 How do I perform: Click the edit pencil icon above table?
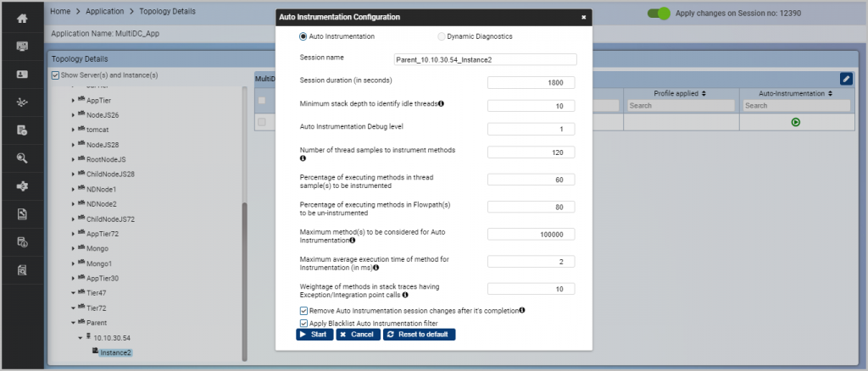click(x=847, y=79)
